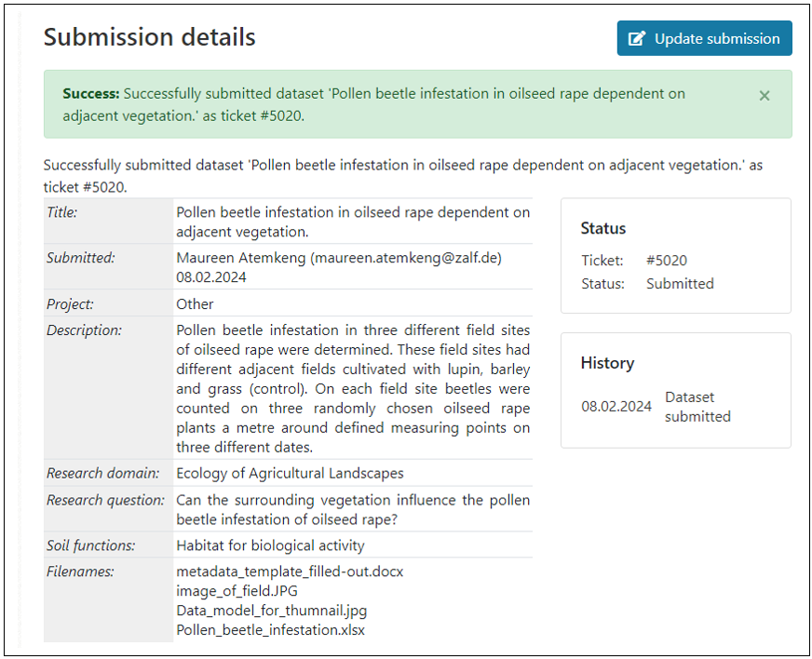
Task: Click Ecology of Agricultural Landscapes value
Action: (x=290, y=473)
